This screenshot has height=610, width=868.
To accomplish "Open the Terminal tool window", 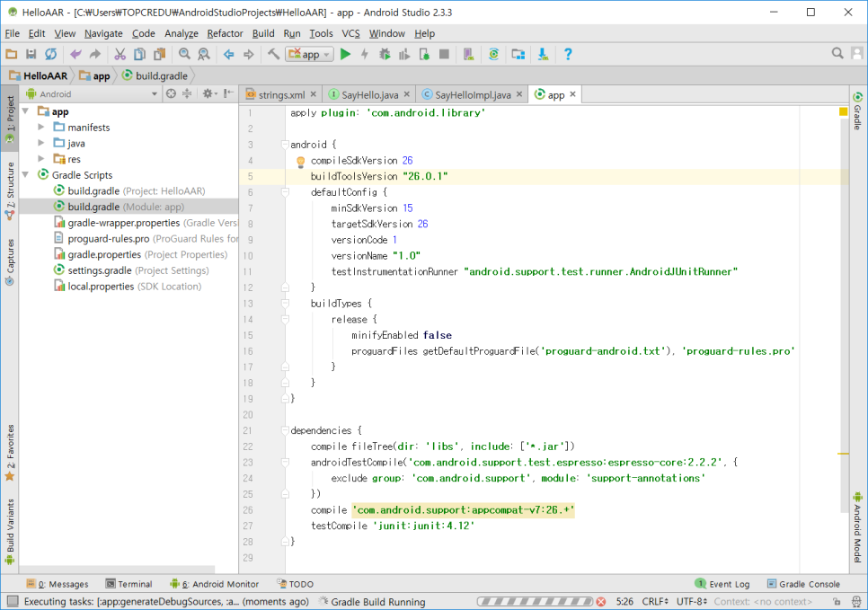I will pos(128,583).
